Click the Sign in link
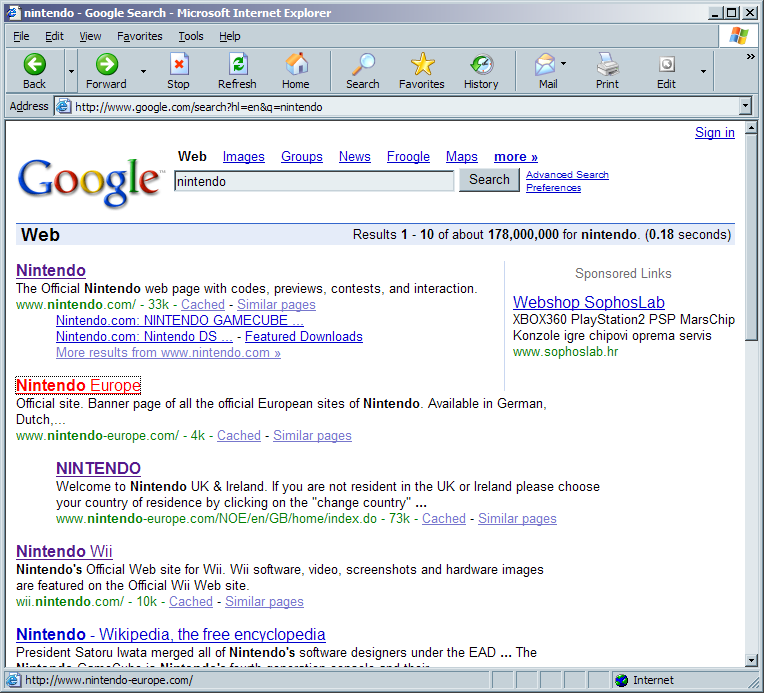The width and height of the screenshot is (764, 693). coord(715,133)
